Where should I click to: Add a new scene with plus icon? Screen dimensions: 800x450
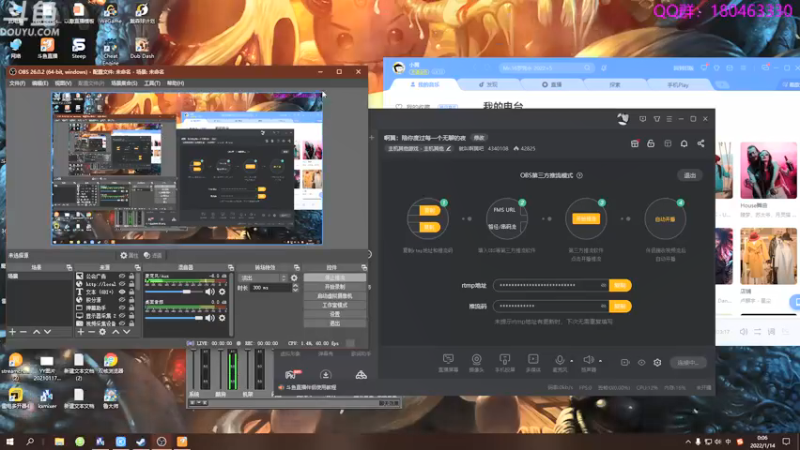tap(13, 332)
